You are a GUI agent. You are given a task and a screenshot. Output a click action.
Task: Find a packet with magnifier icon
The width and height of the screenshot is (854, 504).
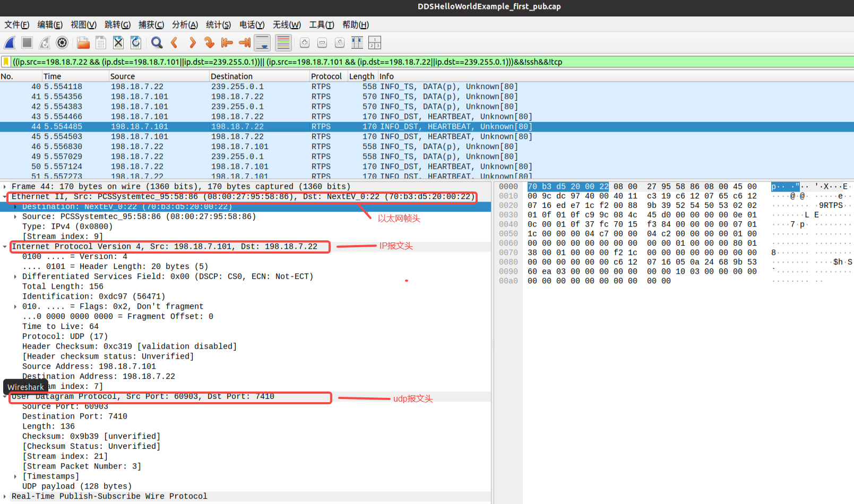click(157, 43)
